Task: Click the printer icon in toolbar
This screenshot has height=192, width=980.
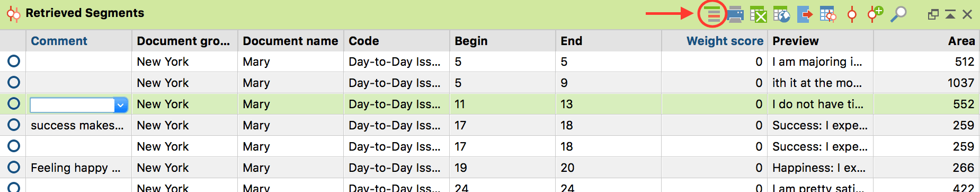Action: pyautogui.click(x=735, y=14)
